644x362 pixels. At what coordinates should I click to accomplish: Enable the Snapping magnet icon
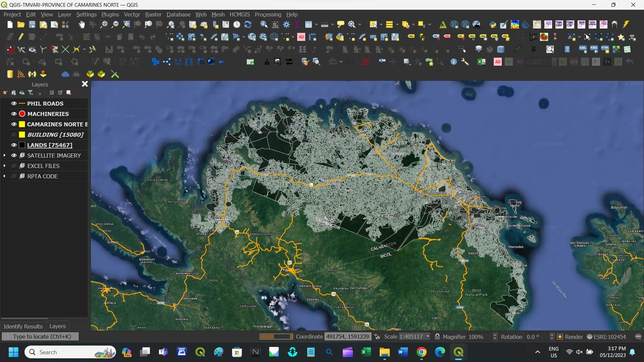pyautogui.click(x=10, y=50)
